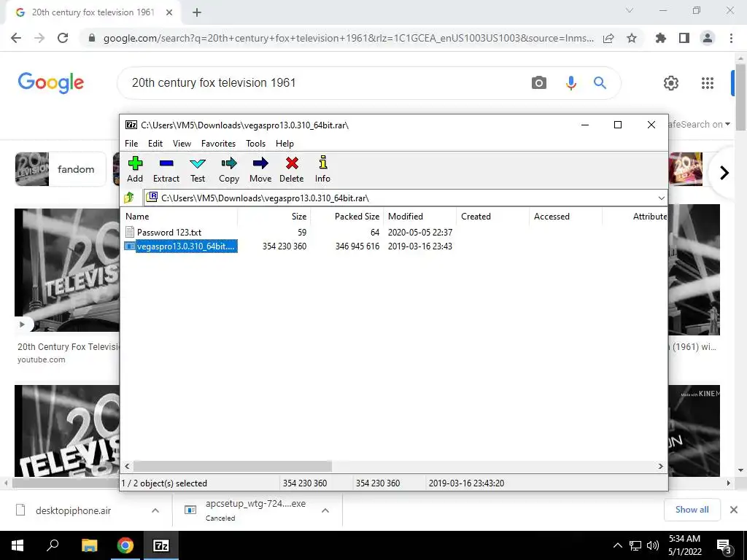Open the File menu in 7-Zip

coord(131,144)
